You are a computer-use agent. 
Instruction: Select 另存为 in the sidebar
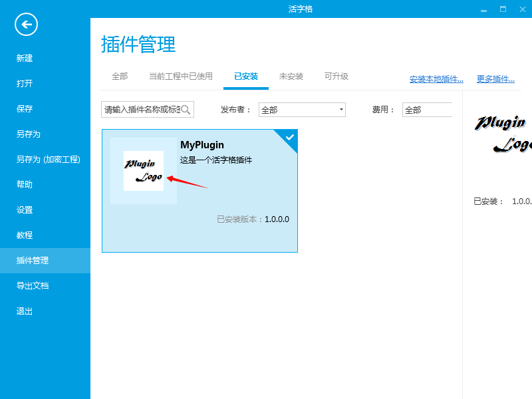(29, 134)
